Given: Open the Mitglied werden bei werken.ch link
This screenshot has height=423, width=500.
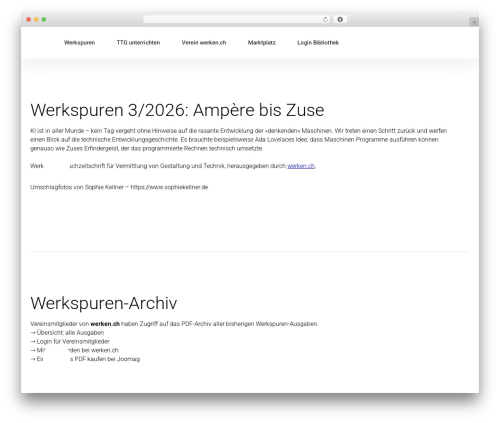Looking at the screenshot, I should [74, 350].
